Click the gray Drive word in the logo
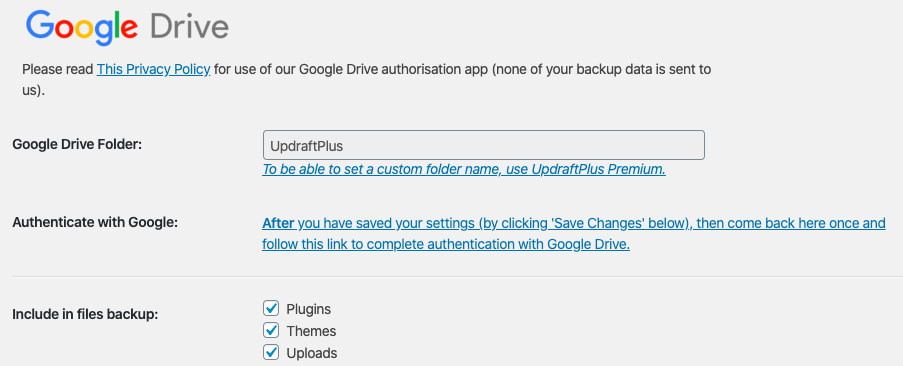 [x=189, y=26]
